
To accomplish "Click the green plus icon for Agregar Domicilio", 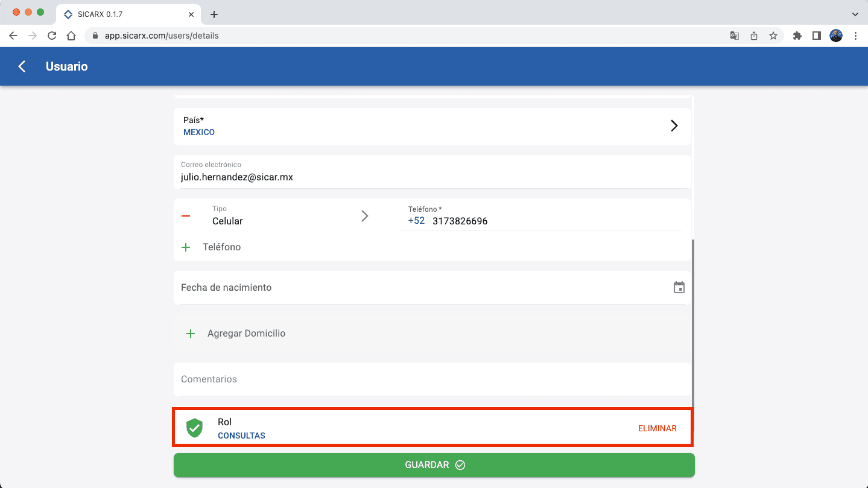I will tap(191, 334).
